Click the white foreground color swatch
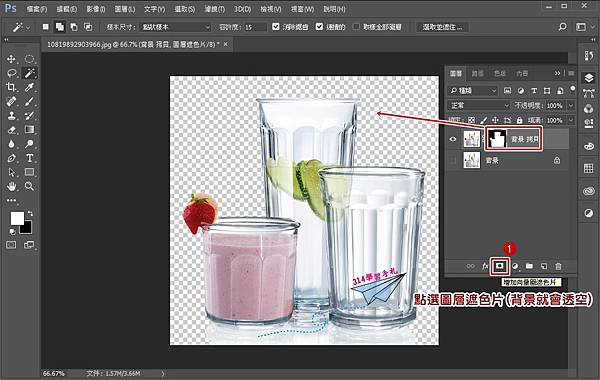The image size is (600, 380). 17,219
